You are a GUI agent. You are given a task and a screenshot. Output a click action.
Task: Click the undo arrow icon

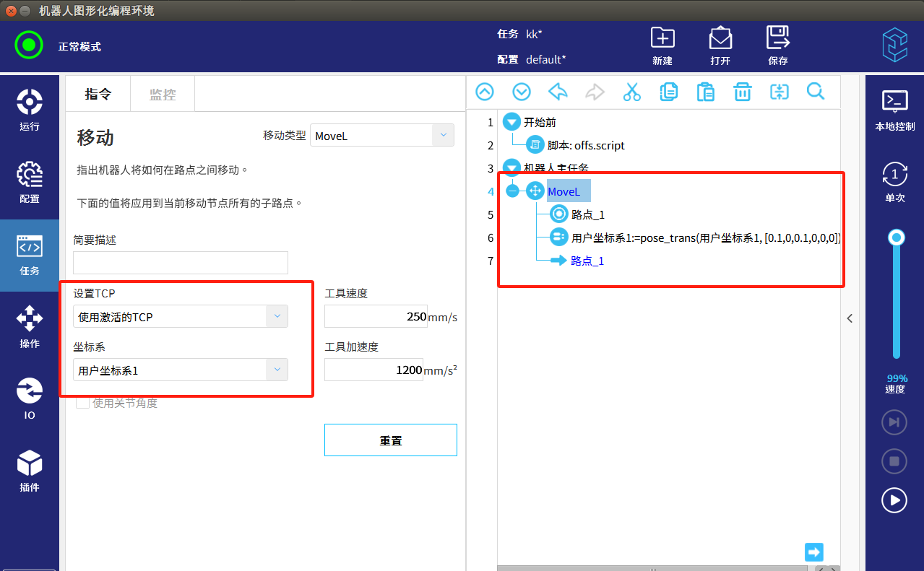click(558, 92)
